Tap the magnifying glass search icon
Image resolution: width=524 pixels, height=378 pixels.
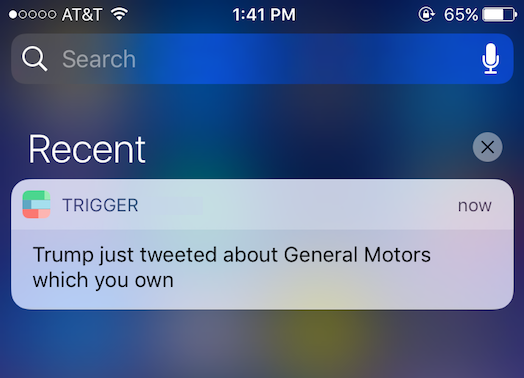point(34,59)
